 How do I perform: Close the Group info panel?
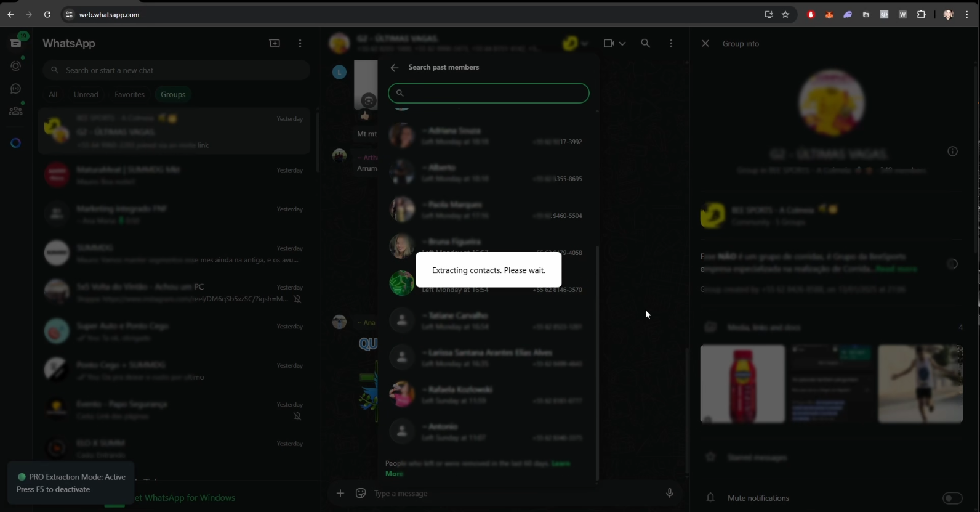[705, 44]
